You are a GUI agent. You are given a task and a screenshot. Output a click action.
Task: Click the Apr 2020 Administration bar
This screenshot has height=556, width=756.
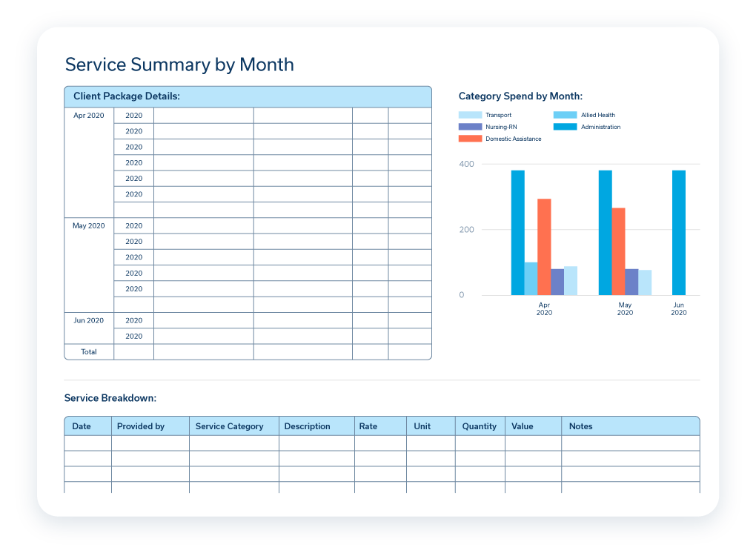tap(517, 233)
